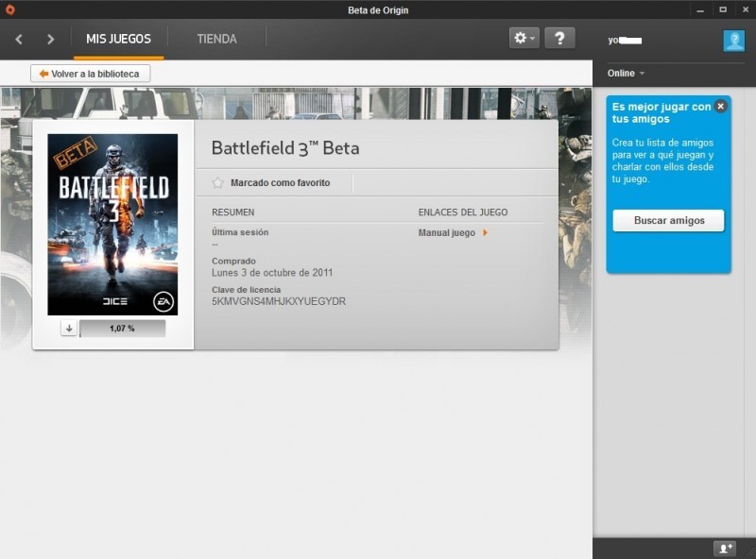Click the Origin logo in title bar

click(9, 9)
